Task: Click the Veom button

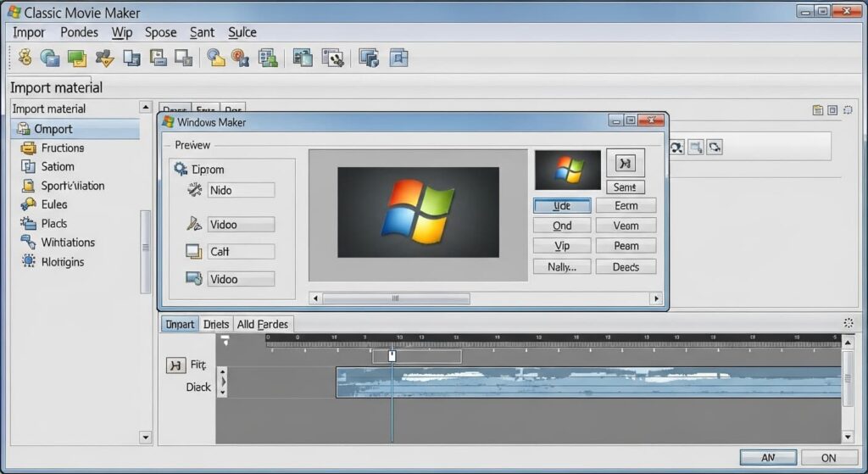Action: pos(626,226)
